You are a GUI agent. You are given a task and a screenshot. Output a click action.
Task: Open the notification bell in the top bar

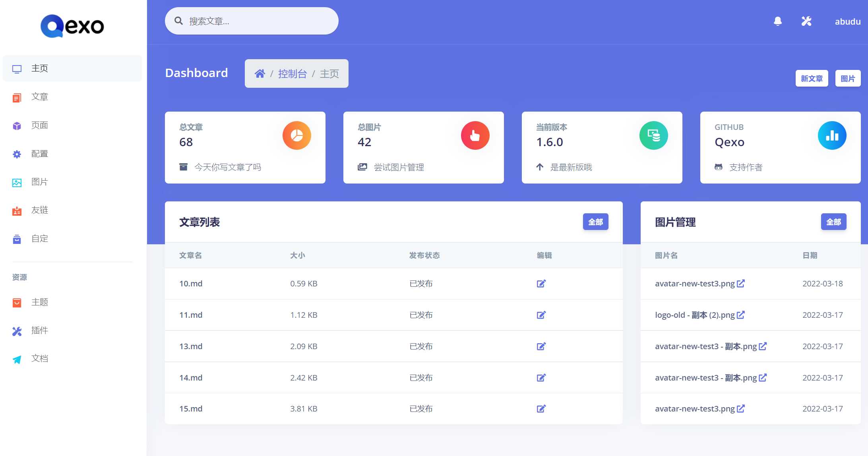point(778,21)
